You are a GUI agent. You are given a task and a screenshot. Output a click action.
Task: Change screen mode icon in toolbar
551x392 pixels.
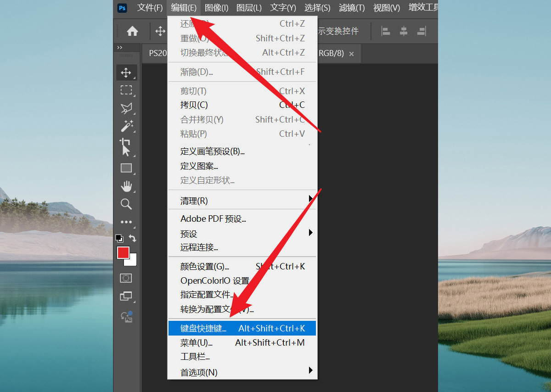click(126, 297)
